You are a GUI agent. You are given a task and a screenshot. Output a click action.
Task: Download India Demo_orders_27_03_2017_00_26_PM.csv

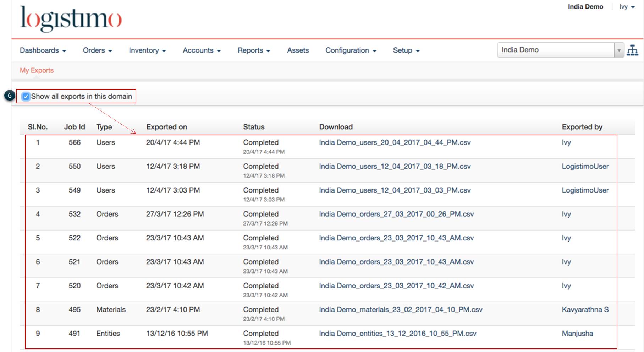click(x=396, y=214)
